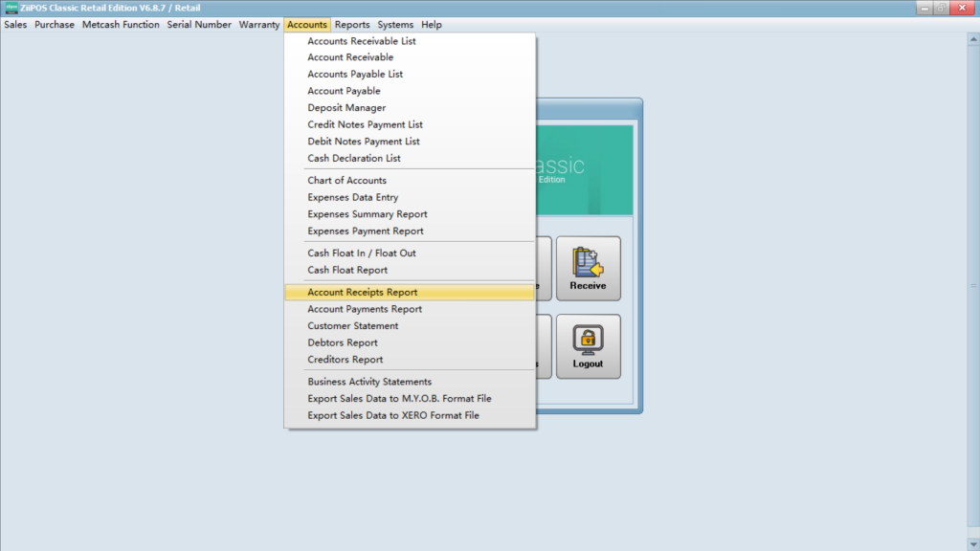Open Business Activity Statements
This screenshot has width=980, height=551.
click(410, 381)
